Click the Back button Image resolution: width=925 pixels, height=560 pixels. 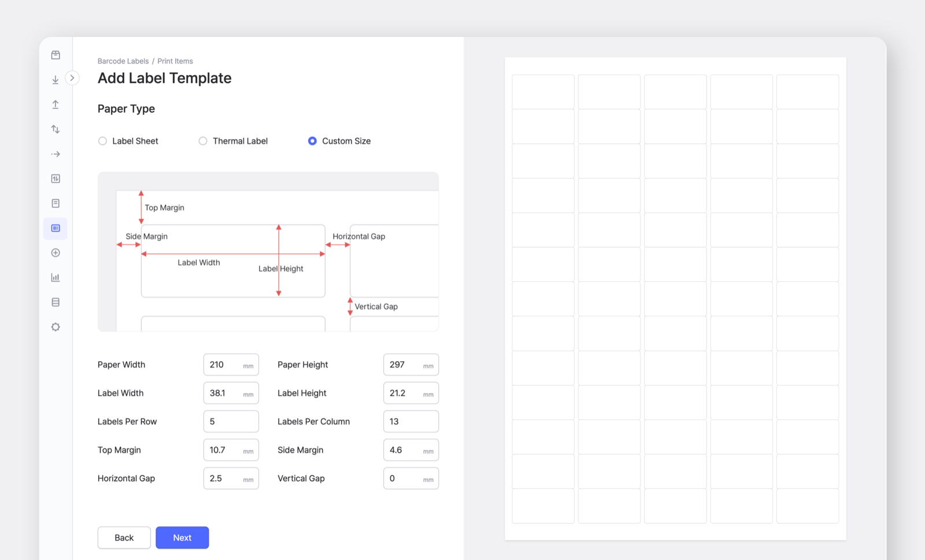point(124,537)
